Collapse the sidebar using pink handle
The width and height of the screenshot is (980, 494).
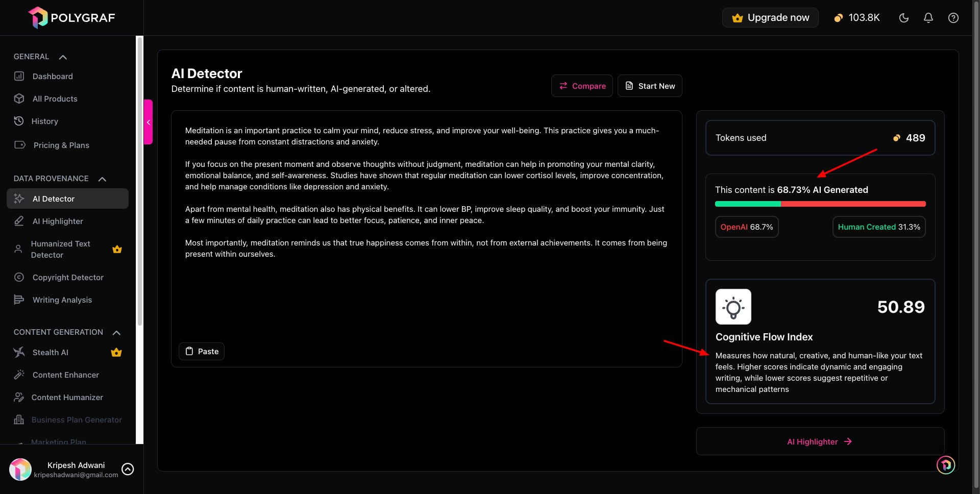[x=148, y=122]
